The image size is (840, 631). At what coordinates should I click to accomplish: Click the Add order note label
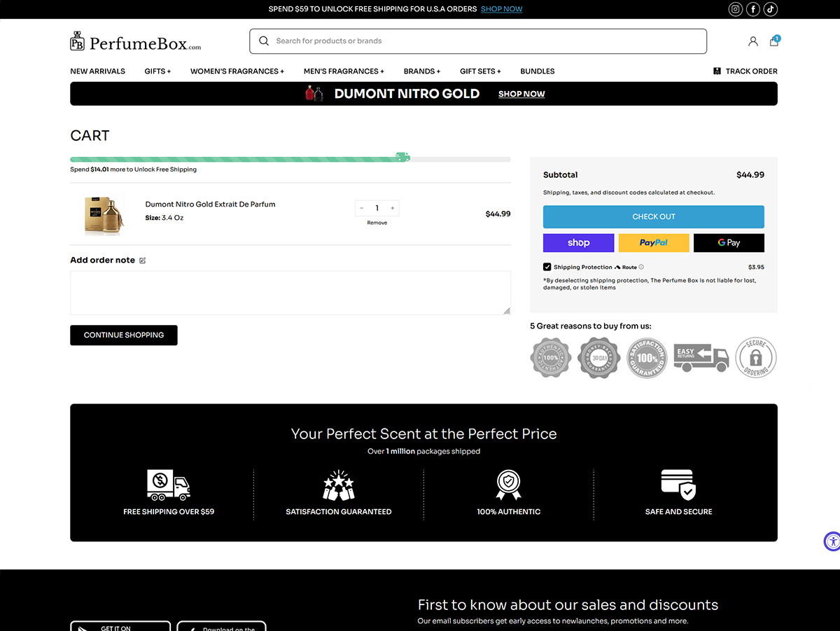(103, 261)
